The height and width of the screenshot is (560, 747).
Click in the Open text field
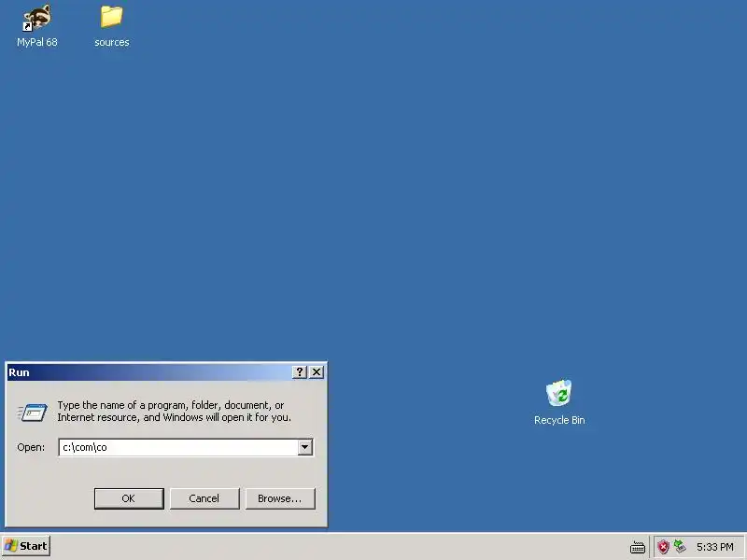[178, 447]
